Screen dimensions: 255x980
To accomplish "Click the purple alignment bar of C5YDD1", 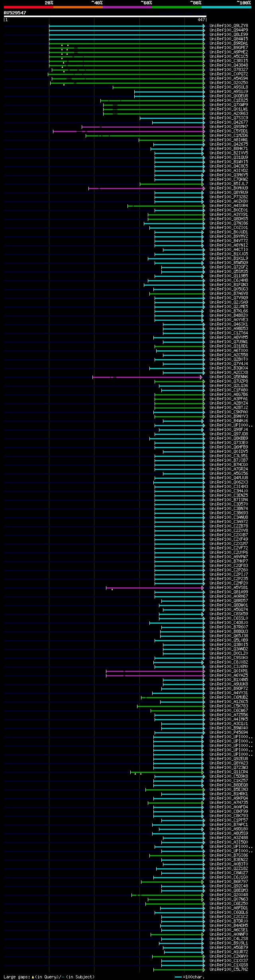I will tap(128, 131).
